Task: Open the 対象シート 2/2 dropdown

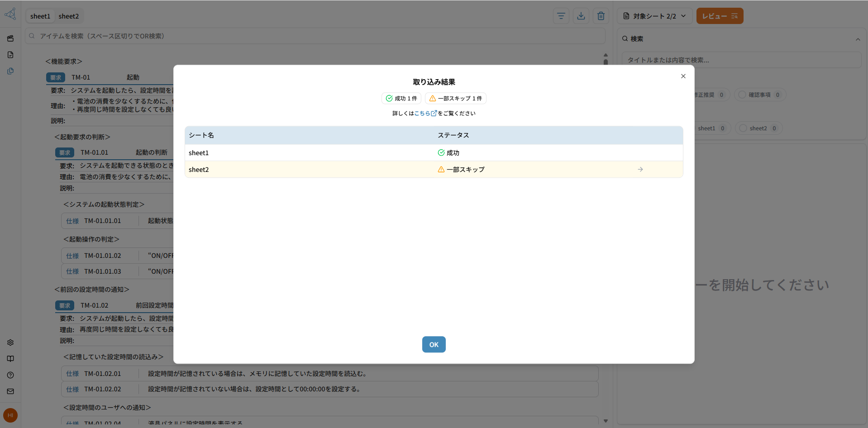Action: point(654,16)
